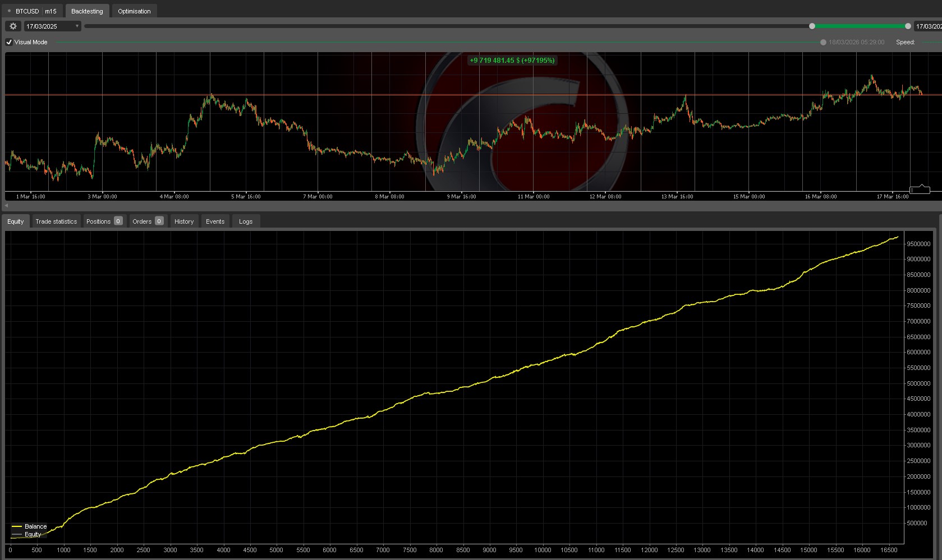This screenshot has height=560, width=942.
Task: Click the chart scale handle at bottom-right
Action: click(x=919, y=191)
